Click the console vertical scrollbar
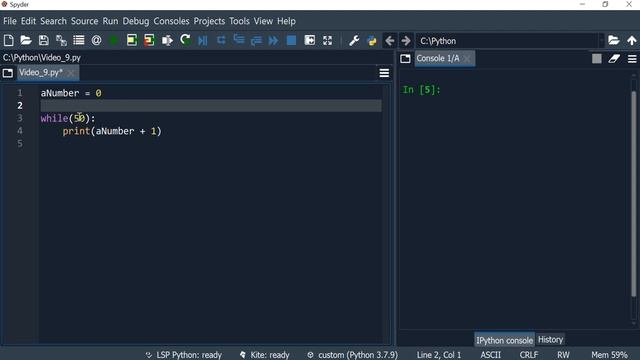The width and height of the screenshot is (640, 360). tap(634, 194)
